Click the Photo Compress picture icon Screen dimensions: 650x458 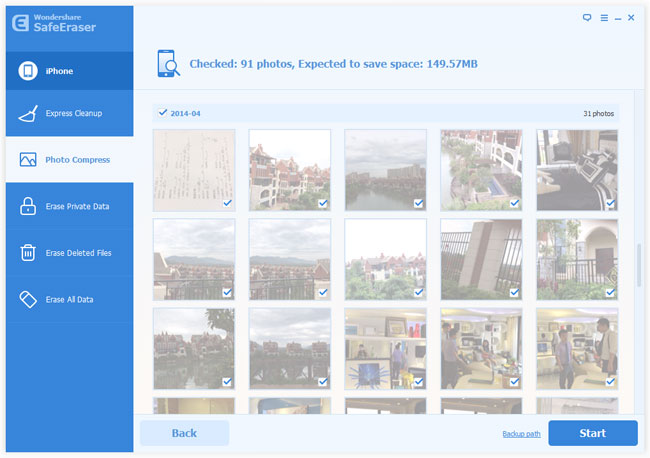click(28, 160)
